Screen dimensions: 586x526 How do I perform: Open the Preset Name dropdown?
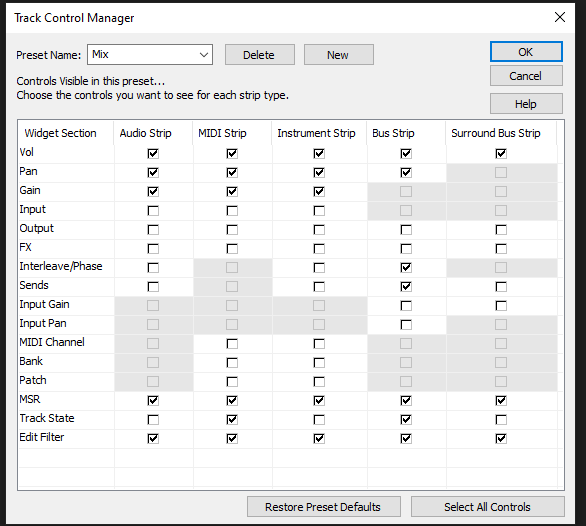point(150,55)
